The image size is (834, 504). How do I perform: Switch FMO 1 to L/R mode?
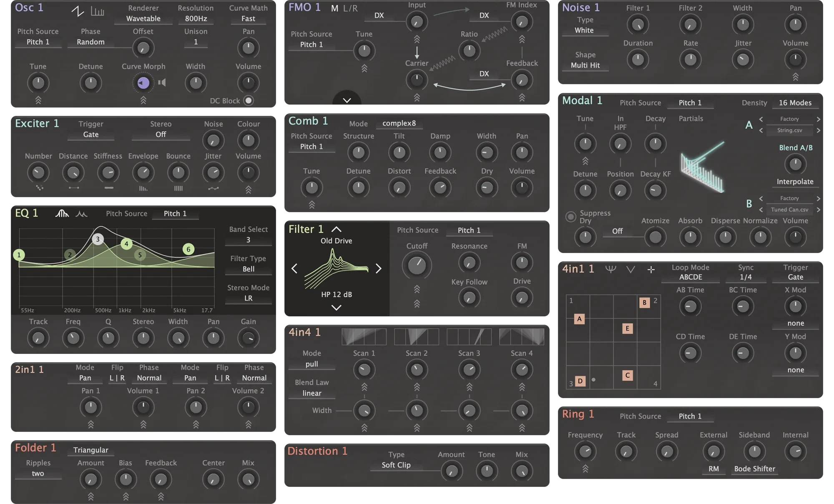(350, 8)
